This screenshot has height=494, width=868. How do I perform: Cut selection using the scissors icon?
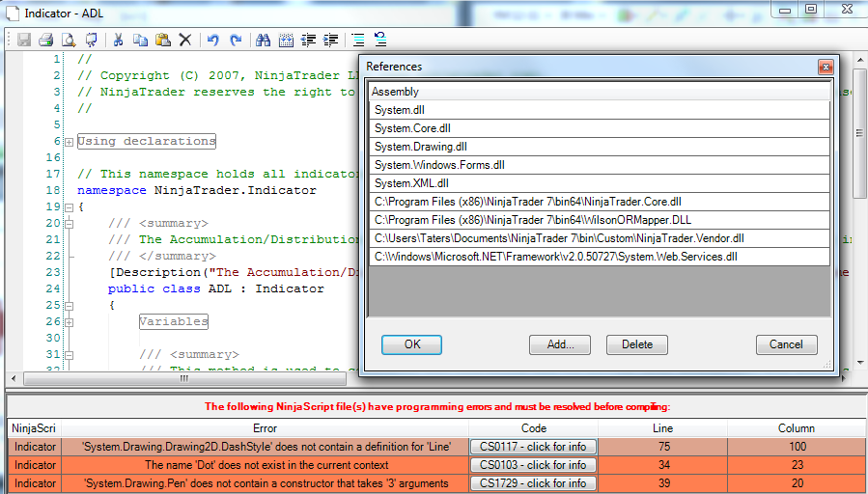[118, 40]
